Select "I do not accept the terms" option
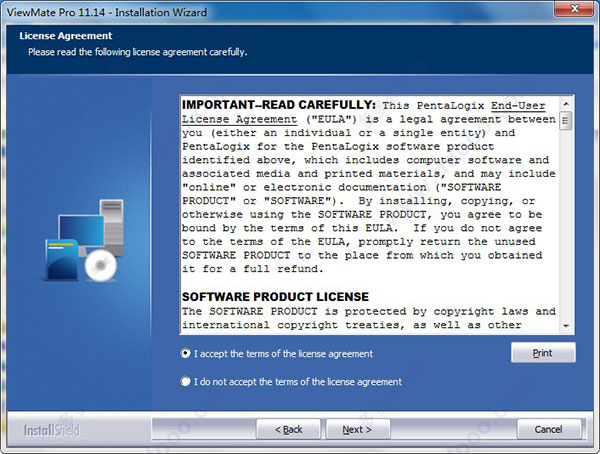Viewport: 600px width, 454px height. click(x=186, y=382)
